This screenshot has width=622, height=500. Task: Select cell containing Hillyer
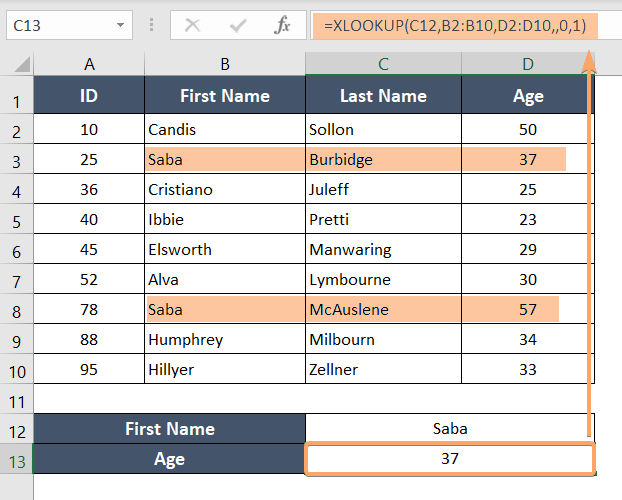225,369
